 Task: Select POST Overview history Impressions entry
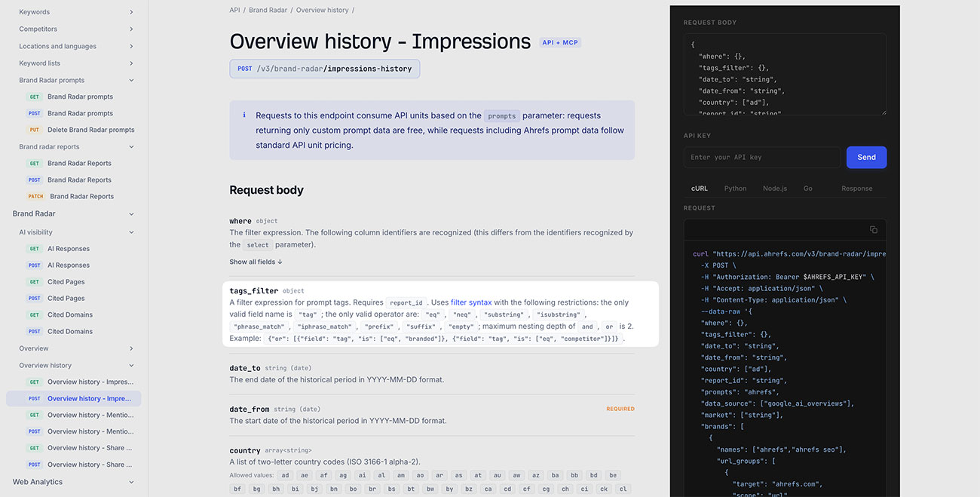point(73,398)
